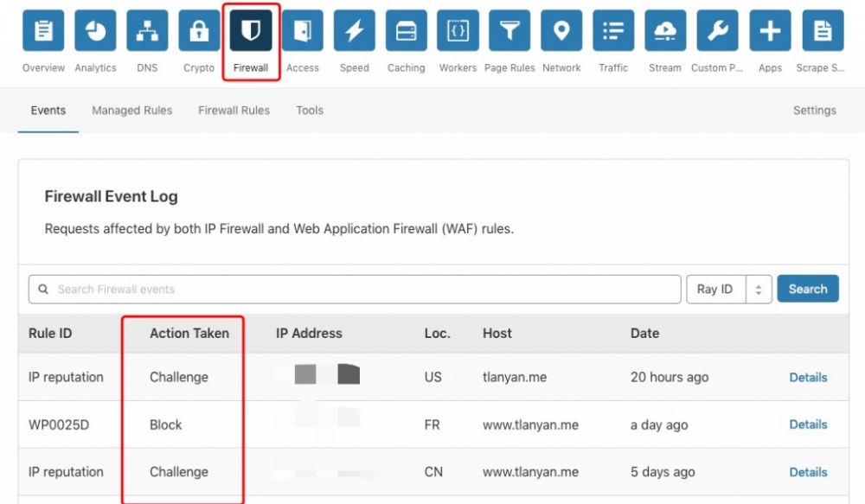Screen dimensions: 865x504
Task: Open the Caching section icon
Action: coord(406,32)
